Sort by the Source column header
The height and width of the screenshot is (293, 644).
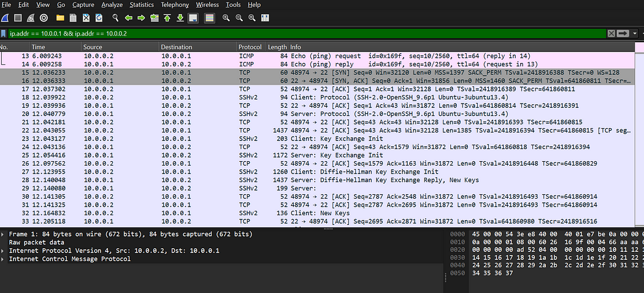[x=120, y=47]
